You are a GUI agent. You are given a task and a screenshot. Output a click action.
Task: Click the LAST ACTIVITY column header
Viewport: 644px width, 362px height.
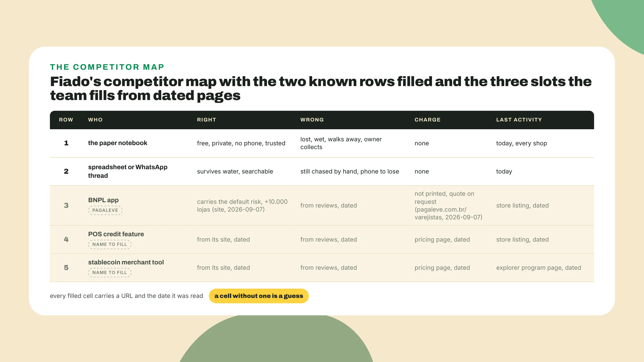pyautogui.click(x=519, y=120)
